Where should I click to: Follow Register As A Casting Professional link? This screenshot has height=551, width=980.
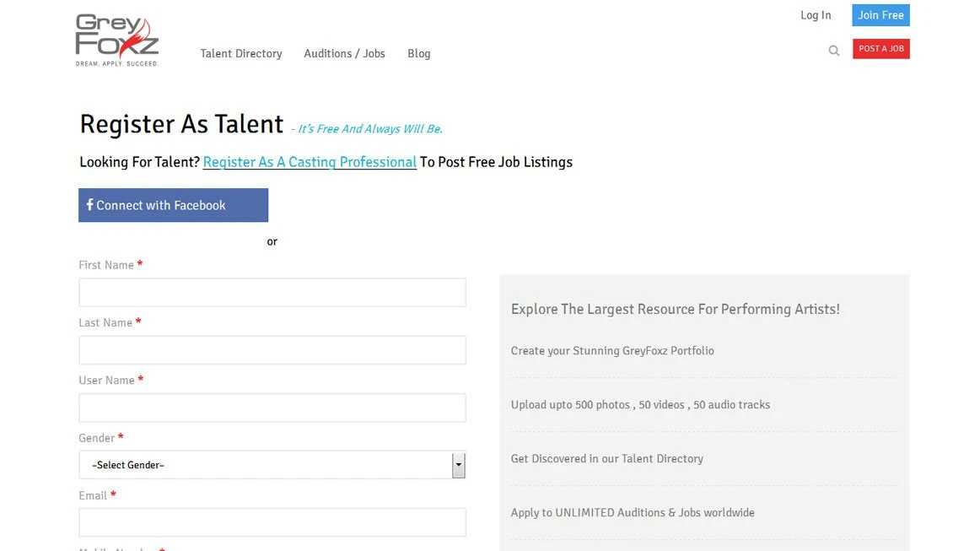pos(310,162)
